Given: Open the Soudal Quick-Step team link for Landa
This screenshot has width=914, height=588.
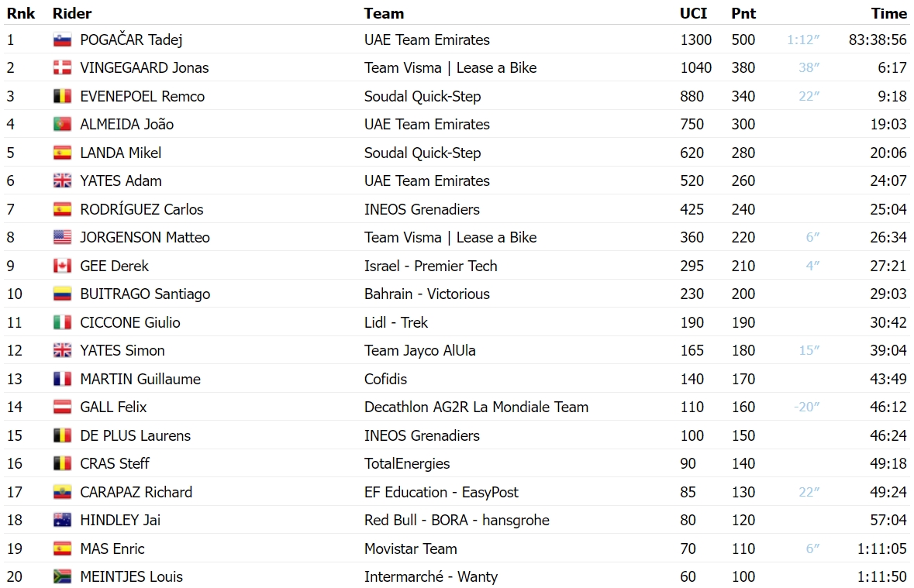Looking at the screenshot, I should click(x=423, y=153).
